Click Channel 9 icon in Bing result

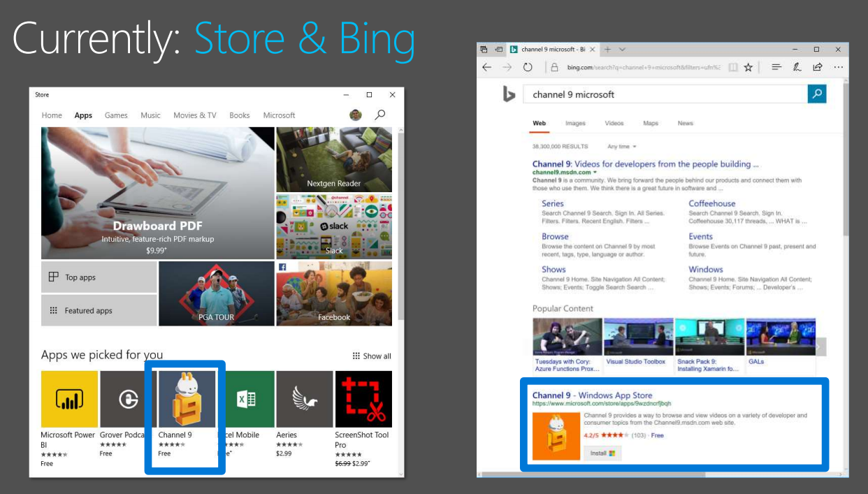[556, 436]
